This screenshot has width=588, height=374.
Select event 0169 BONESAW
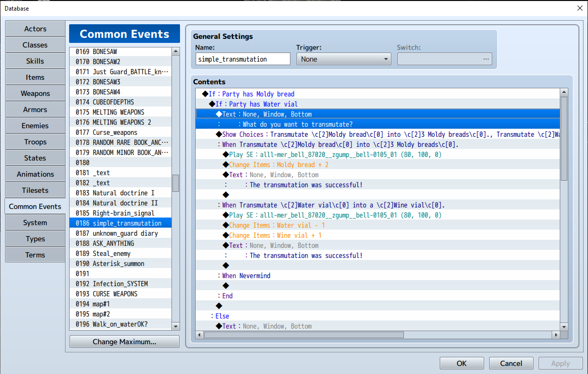pos(121,51)
